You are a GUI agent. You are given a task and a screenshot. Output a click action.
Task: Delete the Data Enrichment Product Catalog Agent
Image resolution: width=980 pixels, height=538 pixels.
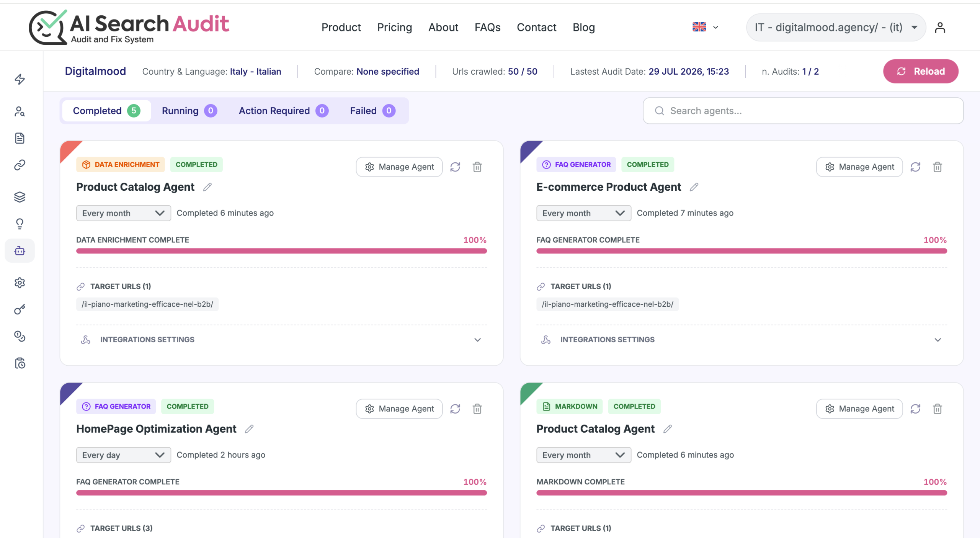477,167
